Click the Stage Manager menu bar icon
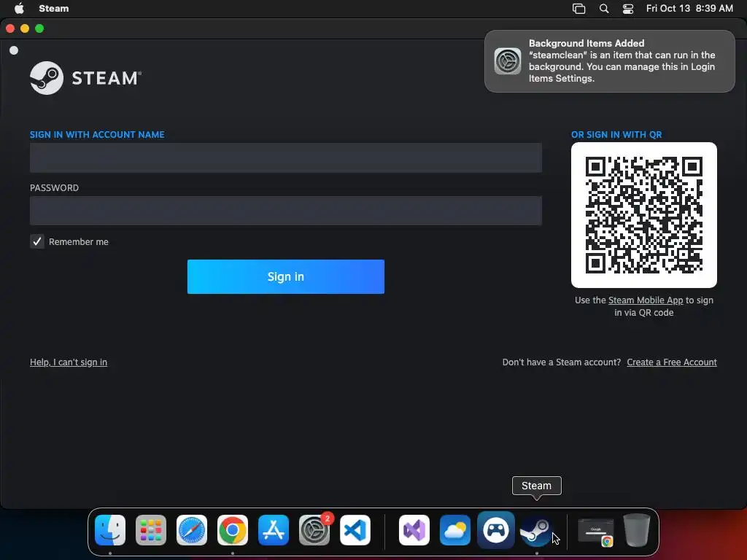The height and width of the screenshot is (560, 747). 578,8
